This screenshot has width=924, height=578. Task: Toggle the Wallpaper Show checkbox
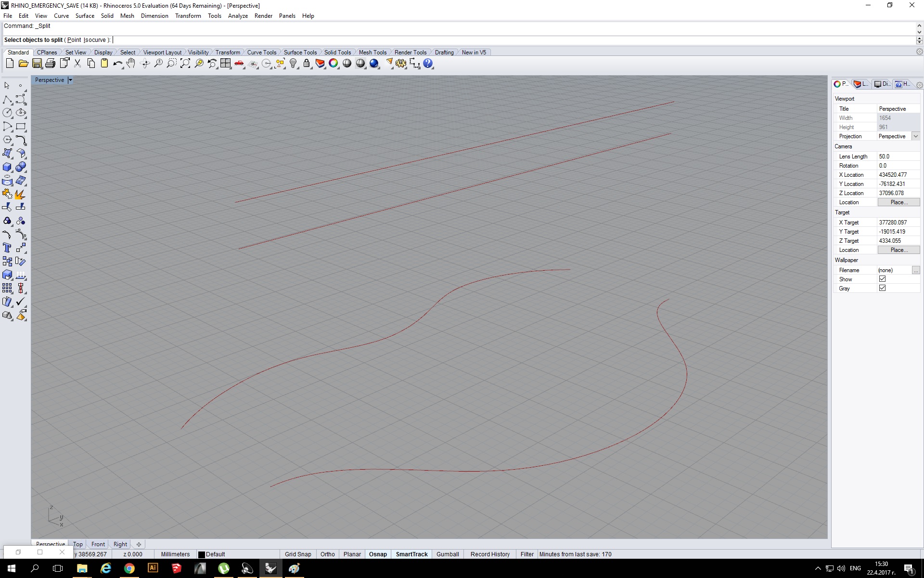[882, 279]
